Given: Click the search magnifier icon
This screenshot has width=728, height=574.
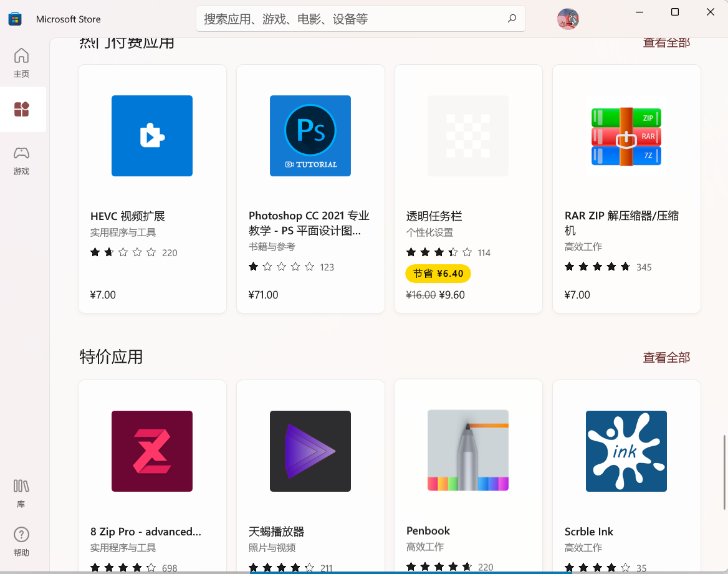Looking at the screenshot, I should (x=512, y=19).
